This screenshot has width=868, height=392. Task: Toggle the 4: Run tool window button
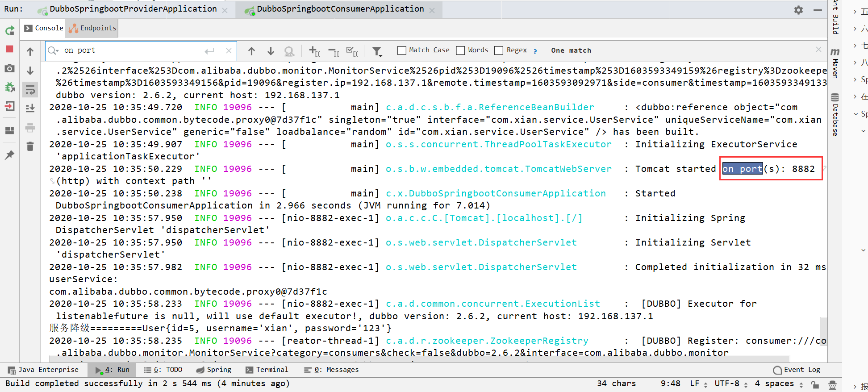(113, 370)
